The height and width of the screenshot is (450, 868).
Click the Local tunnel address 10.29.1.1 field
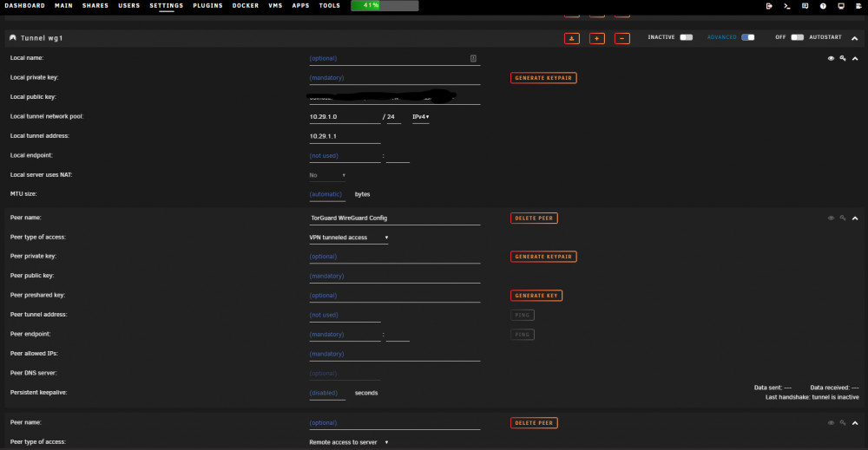(345, 136)
